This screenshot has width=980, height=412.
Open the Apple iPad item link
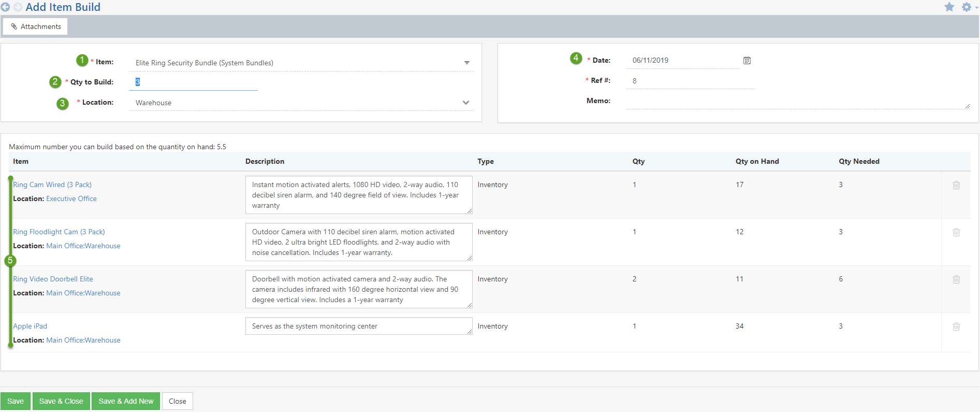(30, 326)
